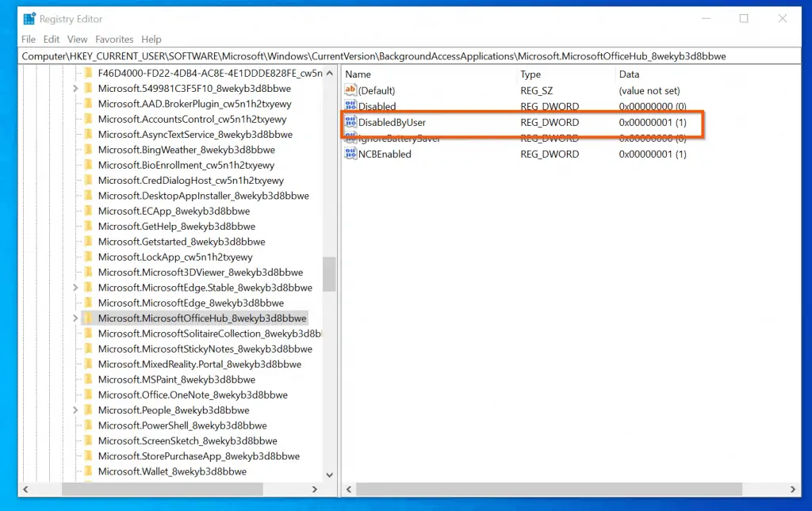
Task: Collapse the Microsoft.MicrosoftOfficeHub key
Action: pyautogui.click(x=74, y=318)
